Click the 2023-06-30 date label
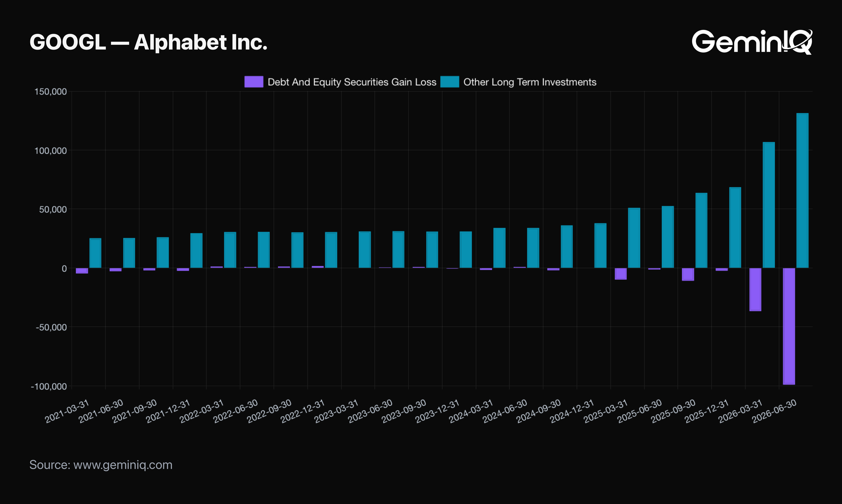The width and height of the screenshot is (842, 504). tap(370, 411)
